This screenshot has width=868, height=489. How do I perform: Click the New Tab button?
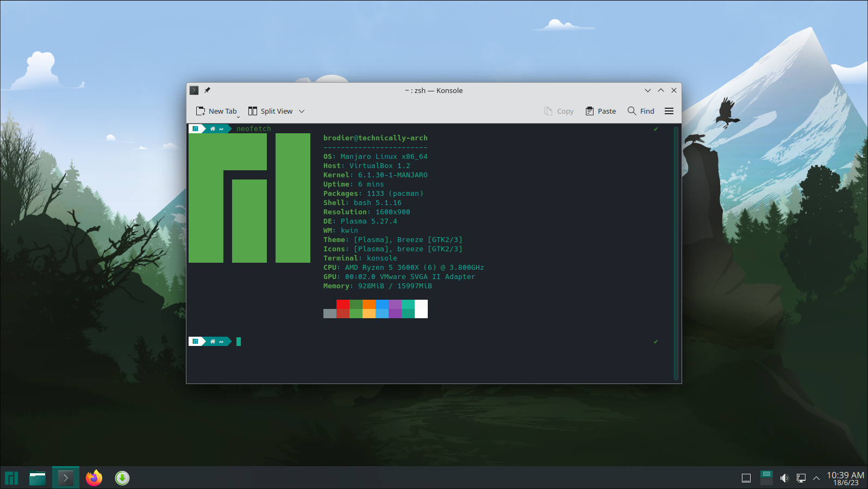pyautogui.click(x=216, y=111)
